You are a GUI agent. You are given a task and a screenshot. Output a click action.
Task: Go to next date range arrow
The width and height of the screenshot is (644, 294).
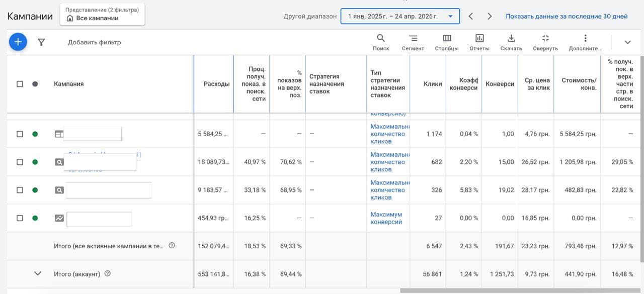click(490, 16)
